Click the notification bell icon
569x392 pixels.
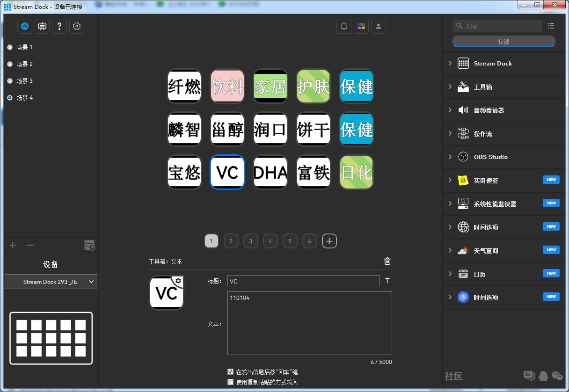344,26
